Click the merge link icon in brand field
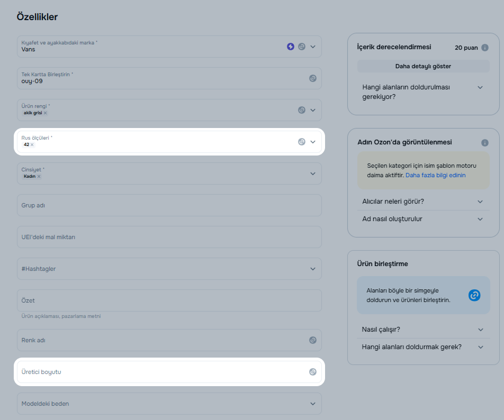The image size is (504, 420). pos(302,47)
